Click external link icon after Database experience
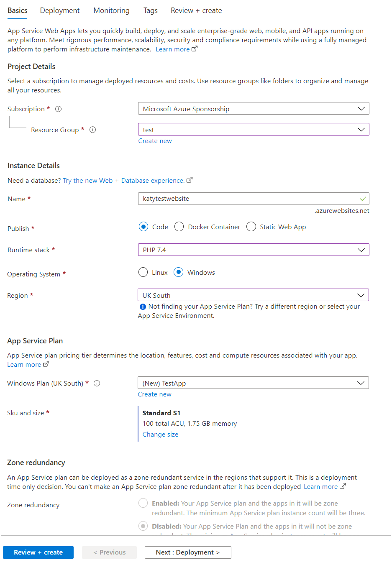 click(x=190, y=180)
